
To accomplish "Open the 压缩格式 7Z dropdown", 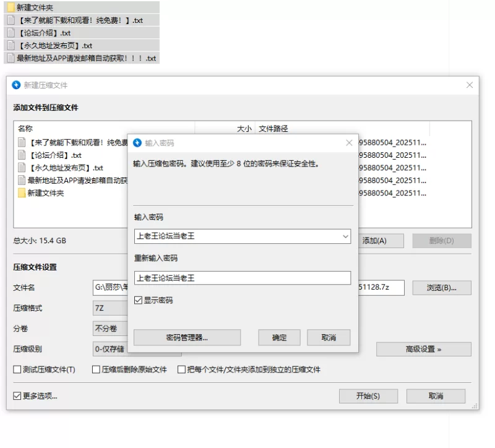I will tap(110, 308).
